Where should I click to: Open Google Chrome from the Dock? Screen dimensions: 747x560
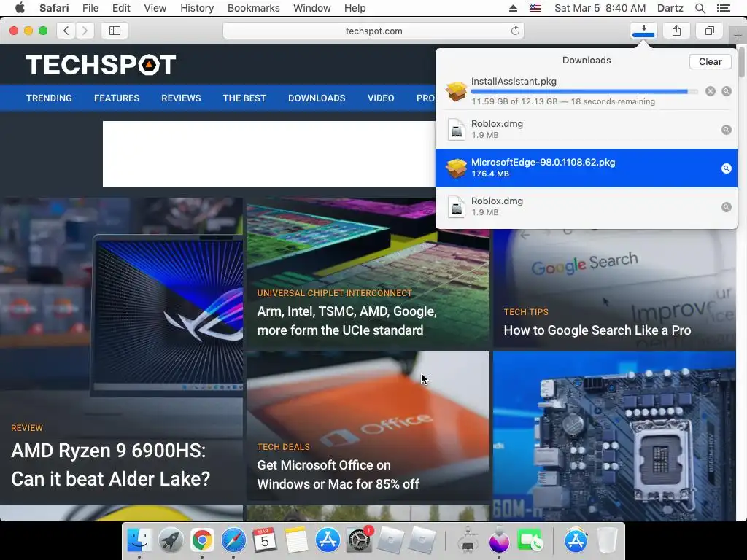202,540
